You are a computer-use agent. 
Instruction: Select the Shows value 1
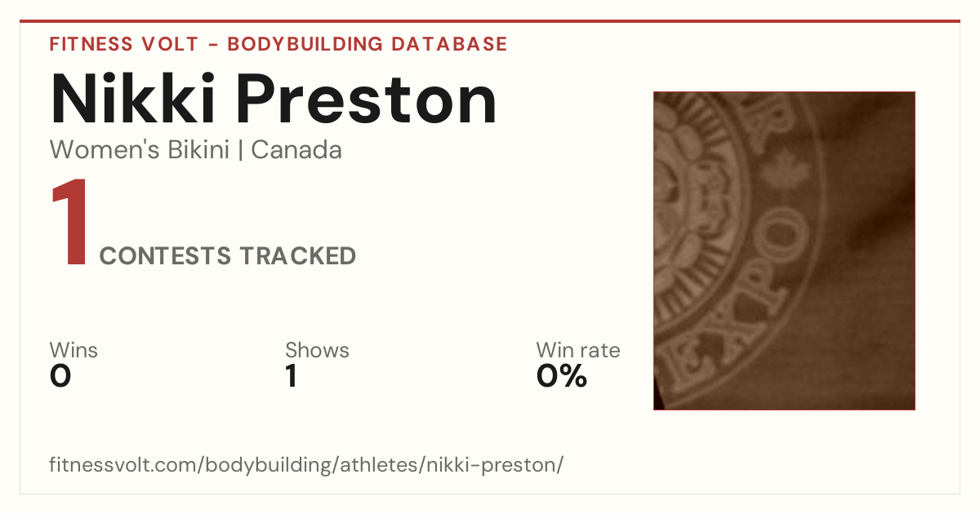[292, 376]
